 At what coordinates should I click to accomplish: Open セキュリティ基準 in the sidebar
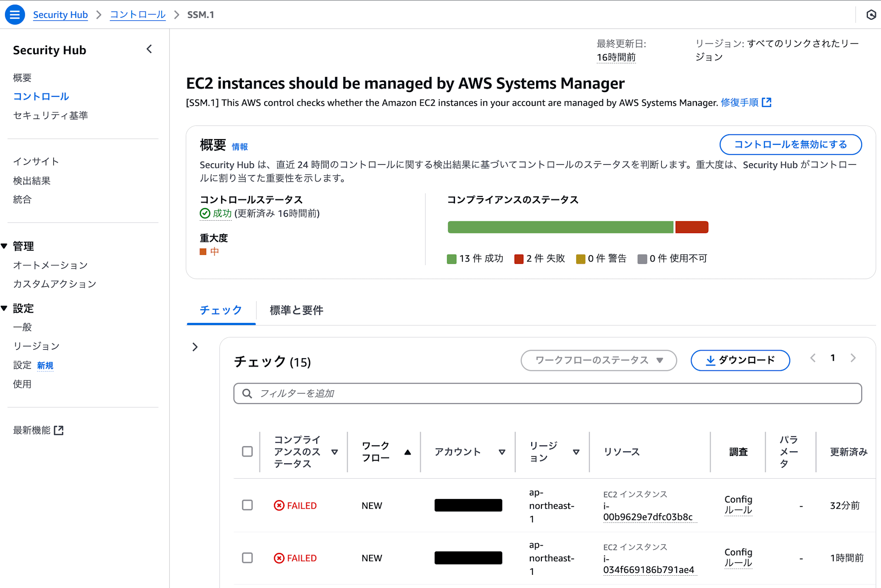(51, 115)
